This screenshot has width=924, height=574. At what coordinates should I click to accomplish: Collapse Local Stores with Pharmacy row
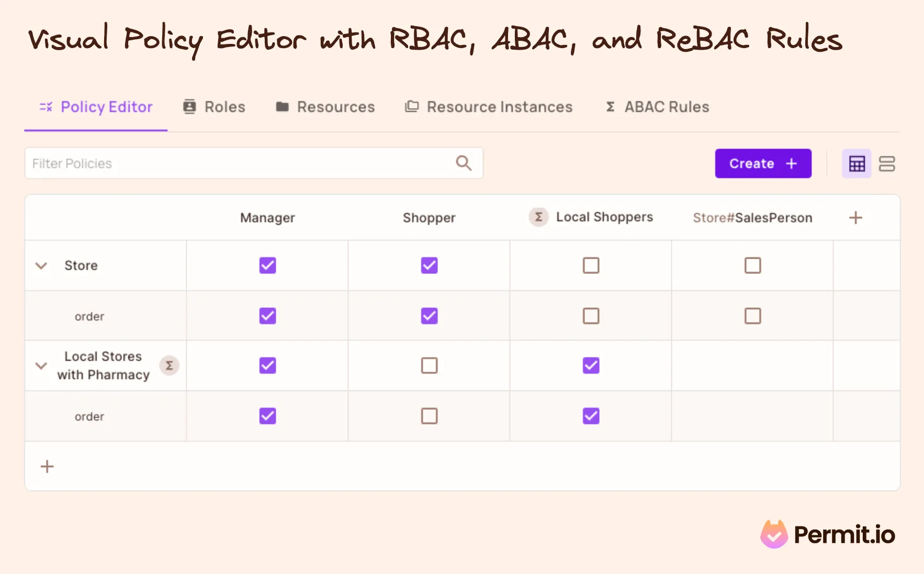pos(41,365)
